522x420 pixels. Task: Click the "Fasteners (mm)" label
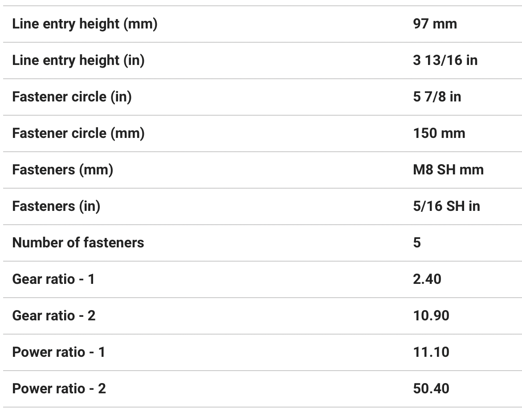pos(62,170)
